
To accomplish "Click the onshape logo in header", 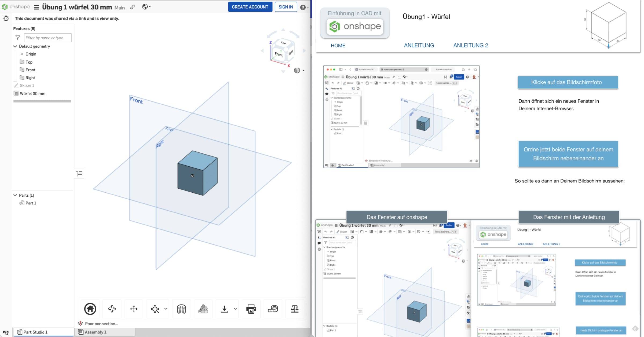I will pos(16,7).
